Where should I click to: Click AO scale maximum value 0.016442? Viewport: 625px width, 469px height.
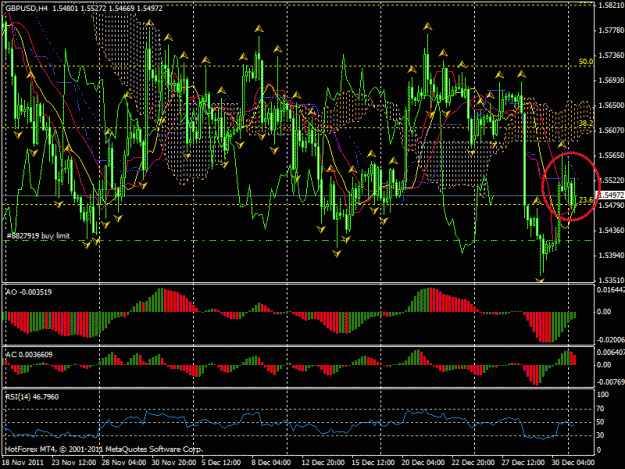(x=611, y=290)
